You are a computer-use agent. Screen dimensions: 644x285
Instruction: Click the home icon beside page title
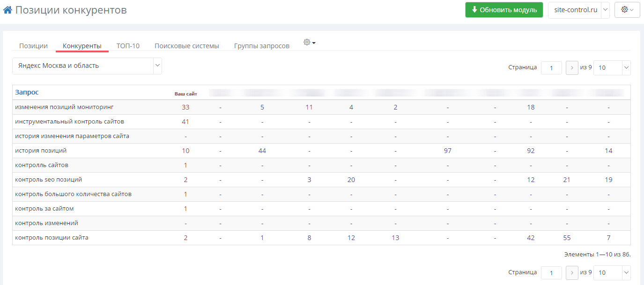click(x=8, y=10)
